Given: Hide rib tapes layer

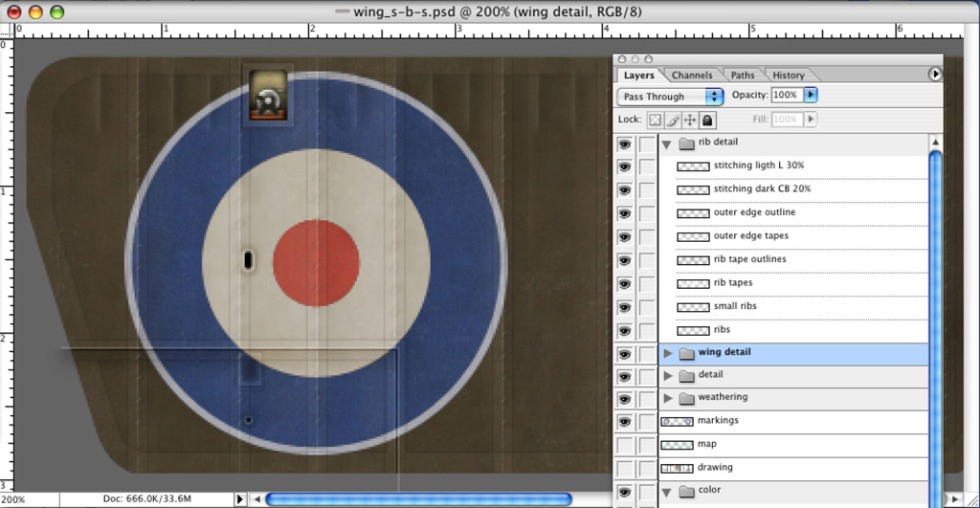Looking at the screenshot, I should (x=624, y=284).
